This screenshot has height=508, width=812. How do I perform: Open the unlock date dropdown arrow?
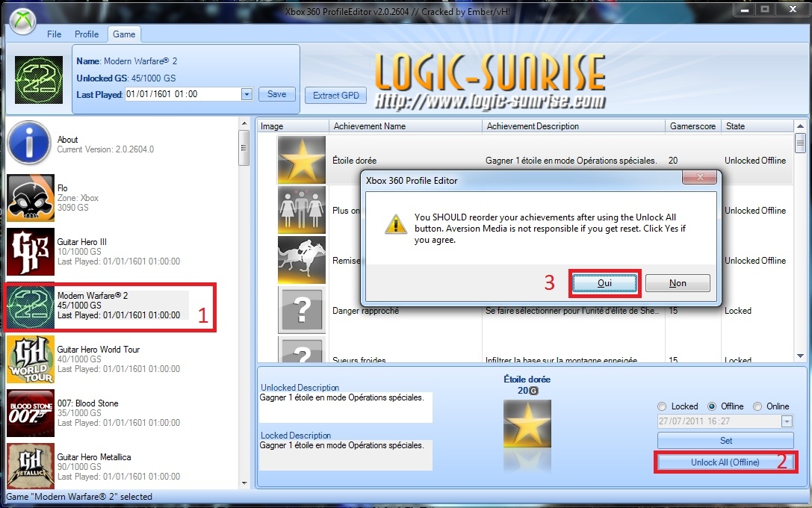pos(787,421)
